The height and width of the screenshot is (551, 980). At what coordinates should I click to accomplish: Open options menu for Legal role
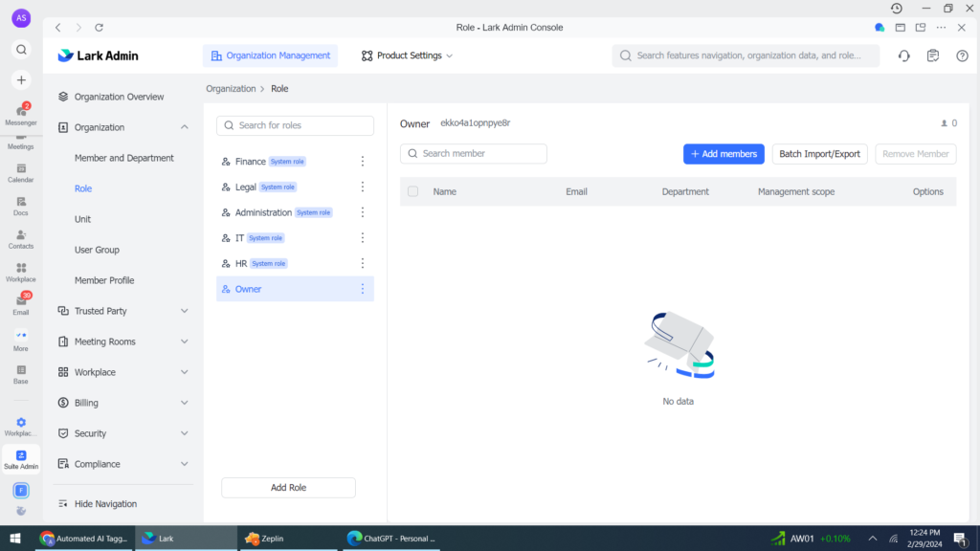[363, 187]
